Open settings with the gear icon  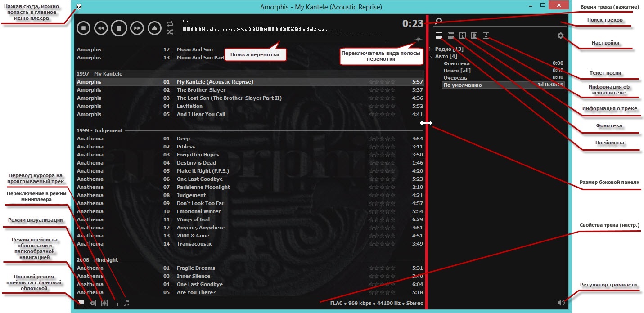pyautogui.click(x=560, y=36)
